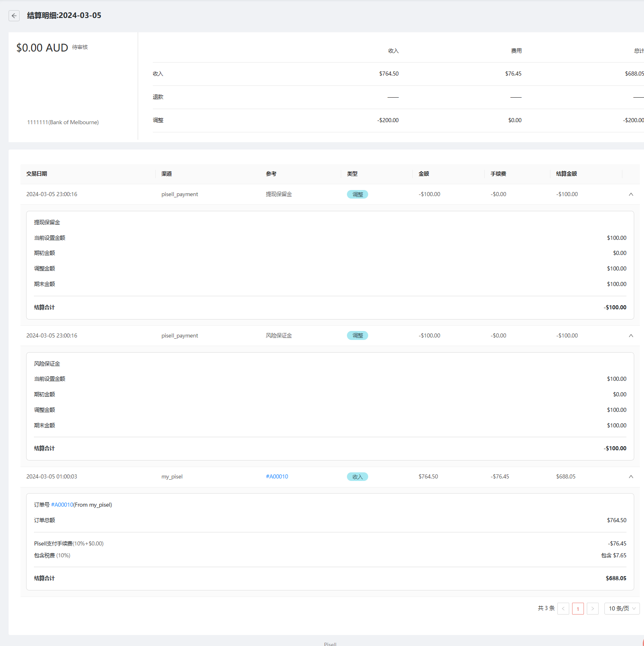Go to next page arrow
The image size is (644, 646).
pyautogui.click(x=593, y=609)
